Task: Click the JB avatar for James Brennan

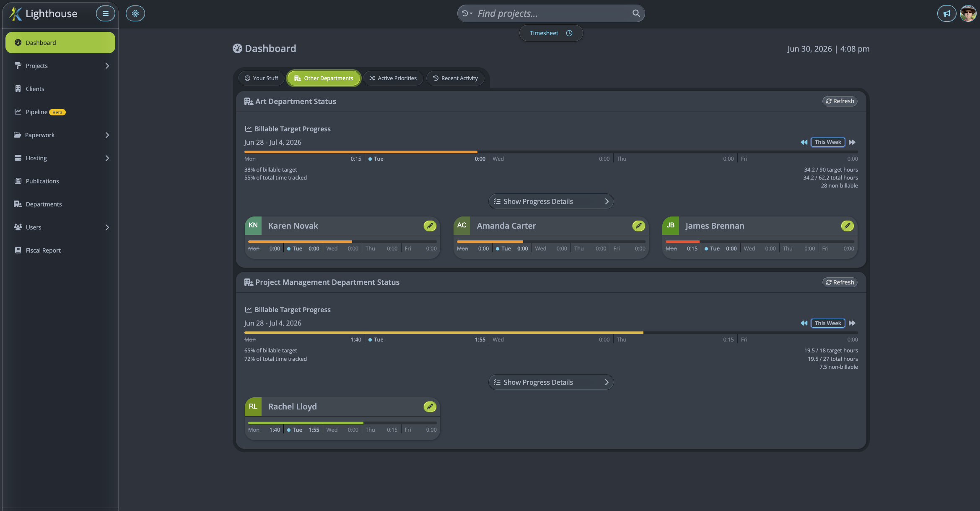Action: pyautogui.click(x=671, y=225)
